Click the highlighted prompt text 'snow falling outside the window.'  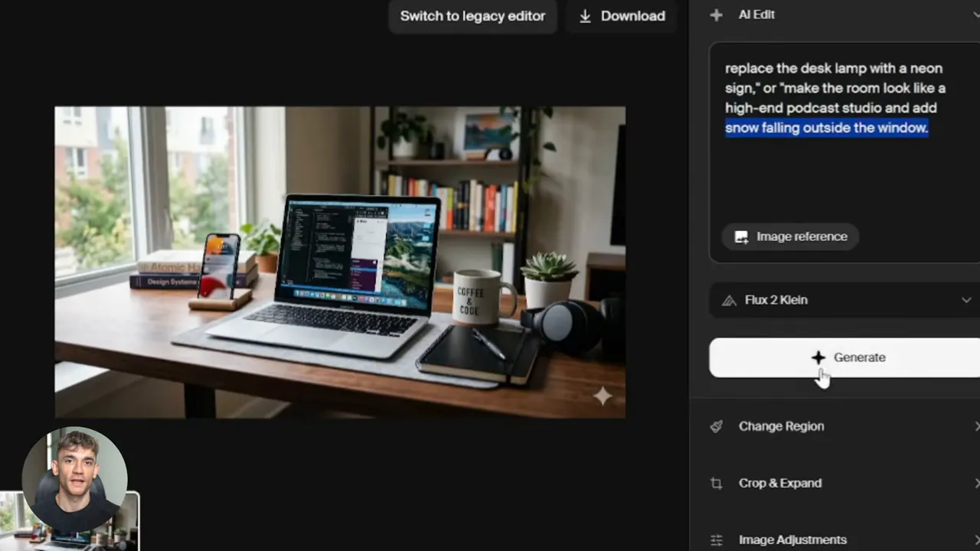(x=827, y=128)
